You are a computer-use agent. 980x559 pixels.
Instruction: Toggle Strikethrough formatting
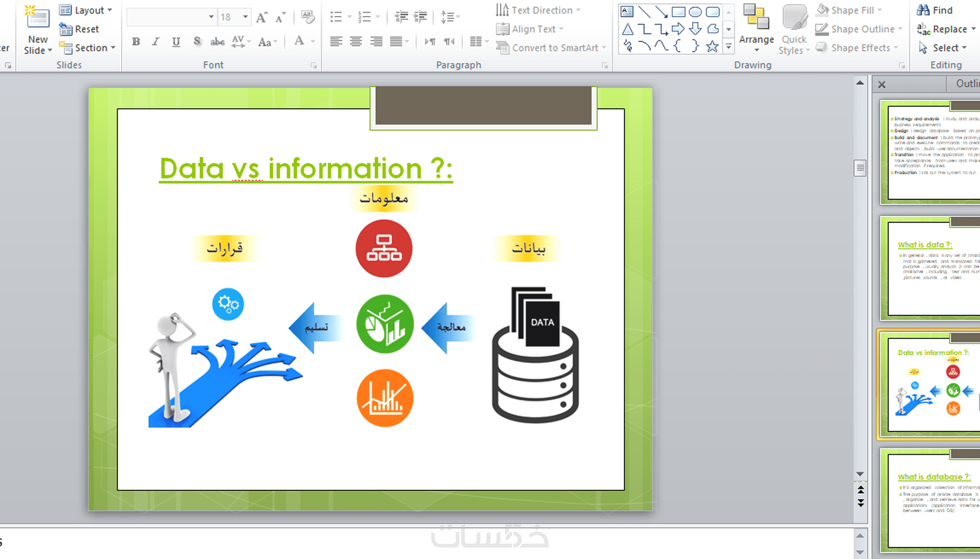click(x=217, y=41)
